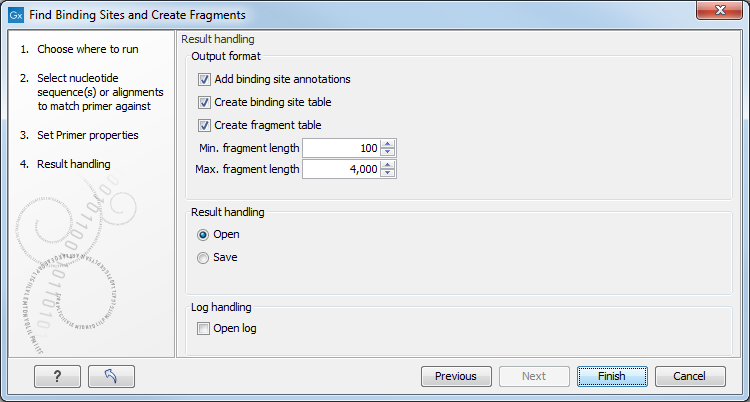Jump to Set Primer properties step
750x402 pixels.
88,135
